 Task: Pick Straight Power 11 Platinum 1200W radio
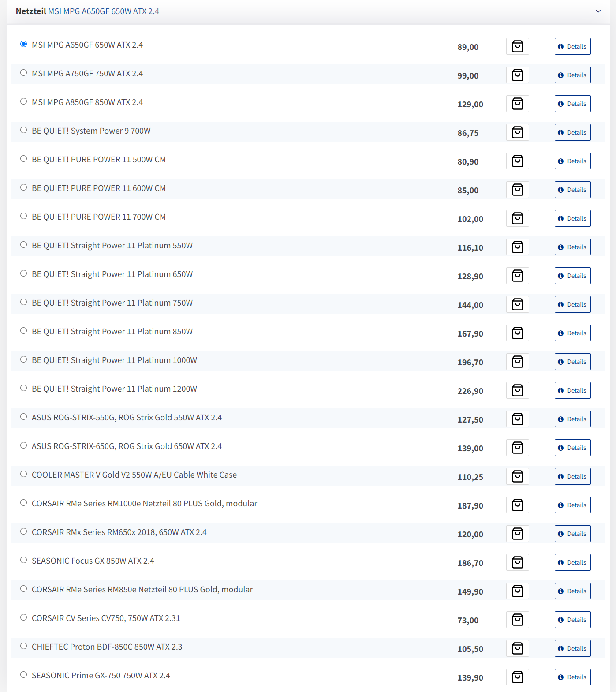pyautogui.click(x=24, y=388)
